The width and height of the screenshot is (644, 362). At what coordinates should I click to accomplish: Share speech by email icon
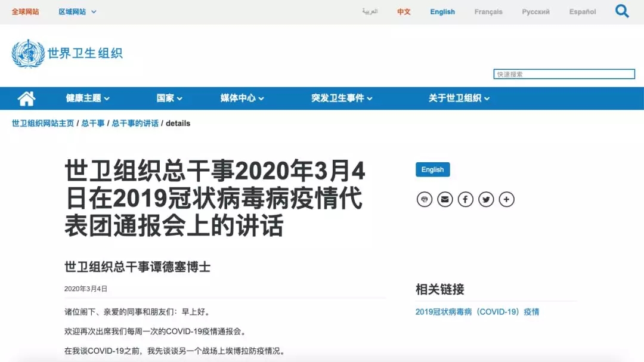click(445, 199)
